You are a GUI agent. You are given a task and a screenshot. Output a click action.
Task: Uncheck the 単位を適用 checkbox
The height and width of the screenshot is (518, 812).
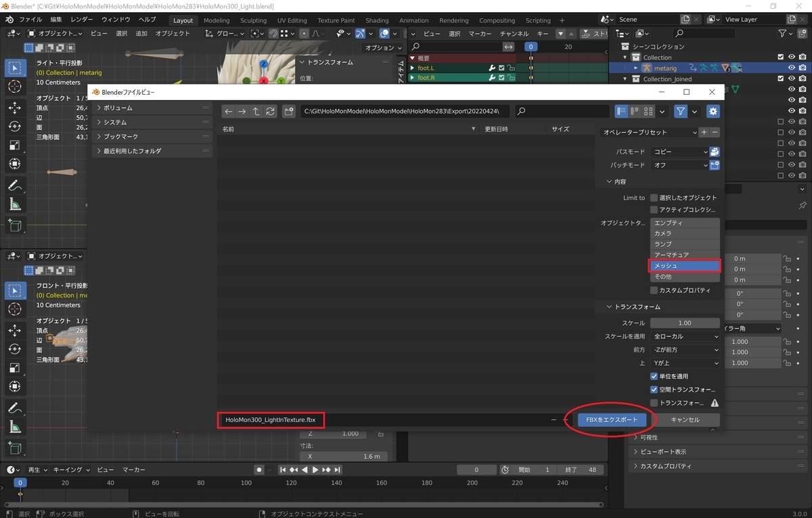coord(654,376)
